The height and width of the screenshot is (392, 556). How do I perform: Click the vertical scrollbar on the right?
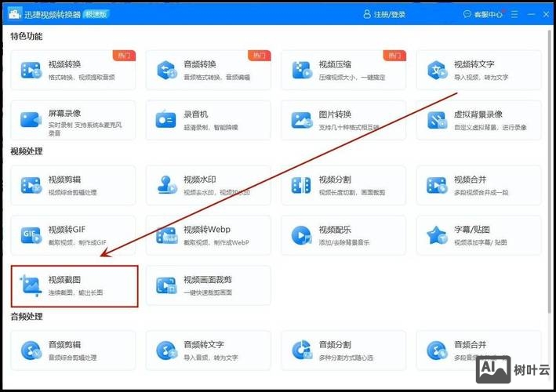tap(550, 172)
